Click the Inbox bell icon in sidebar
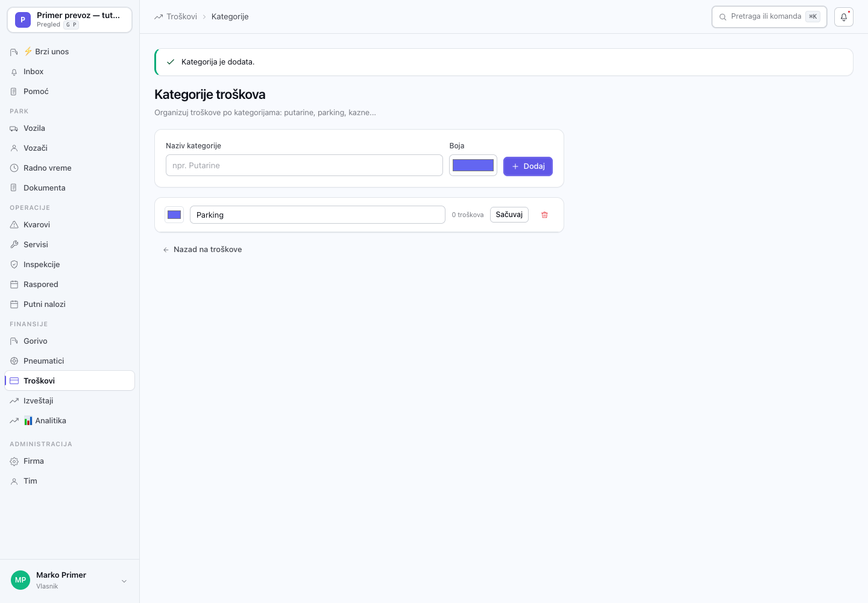 [14, 72]
